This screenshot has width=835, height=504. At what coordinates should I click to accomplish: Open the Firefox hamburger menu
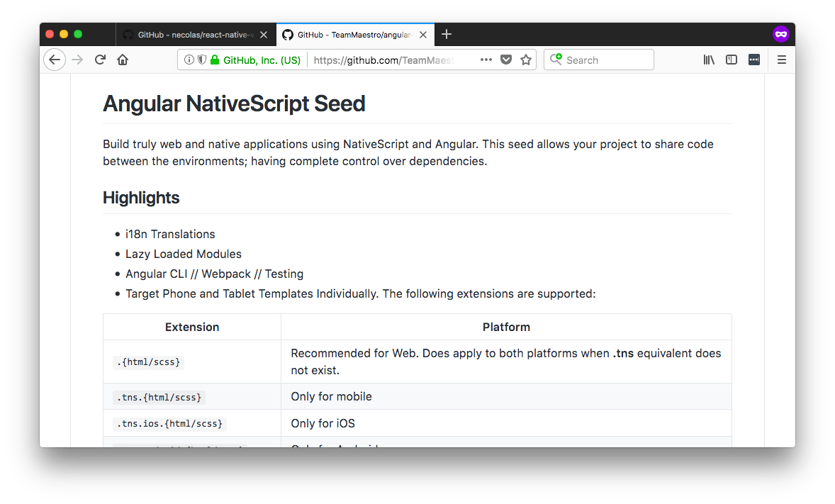tap(781, 60)
